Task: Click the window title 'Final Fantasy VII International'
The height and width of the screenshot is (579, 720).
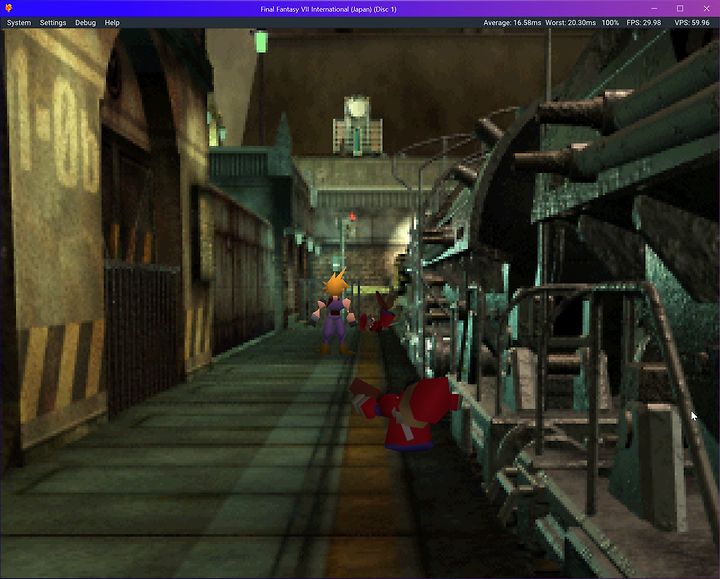Action: [x=328, y=9]
